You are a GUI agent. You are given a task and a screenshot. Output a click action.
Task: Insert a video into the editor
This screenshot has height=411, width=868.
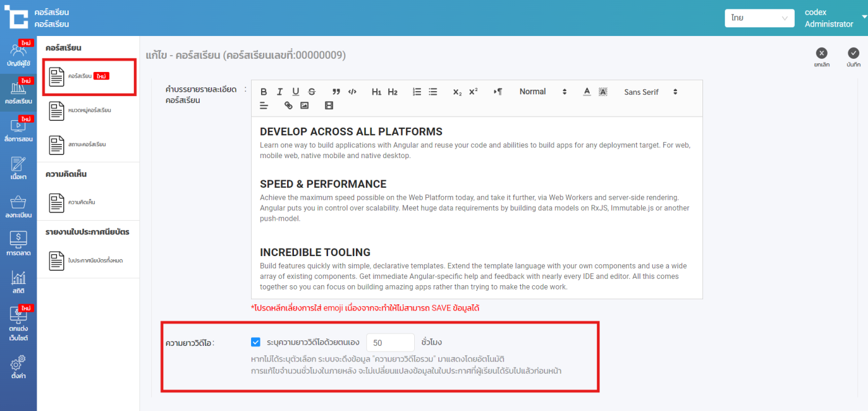tap(329, 105)
